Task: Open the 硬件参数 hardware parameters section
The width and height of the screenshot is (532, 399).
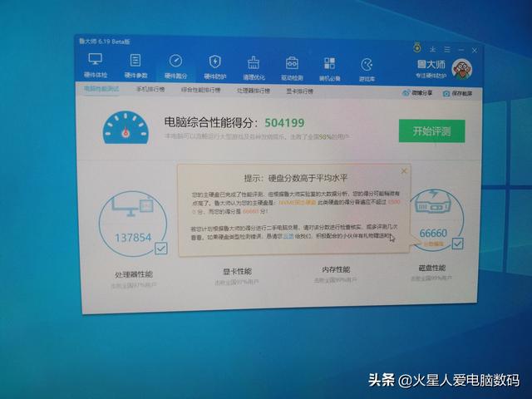Action: pyautogui.click(x=135, y=66)
